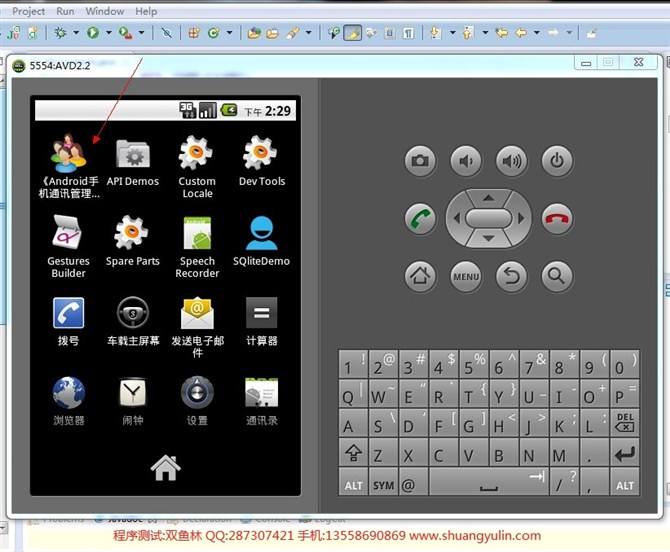This screenshot has width=670, height=552.
Task: Open the Help menu
Action: 146,11
